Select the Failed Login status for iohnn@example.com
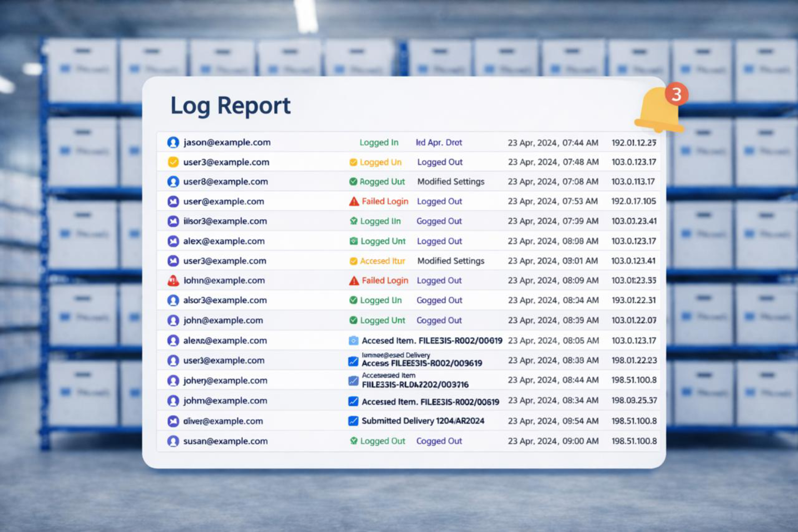 coord(384,281)
